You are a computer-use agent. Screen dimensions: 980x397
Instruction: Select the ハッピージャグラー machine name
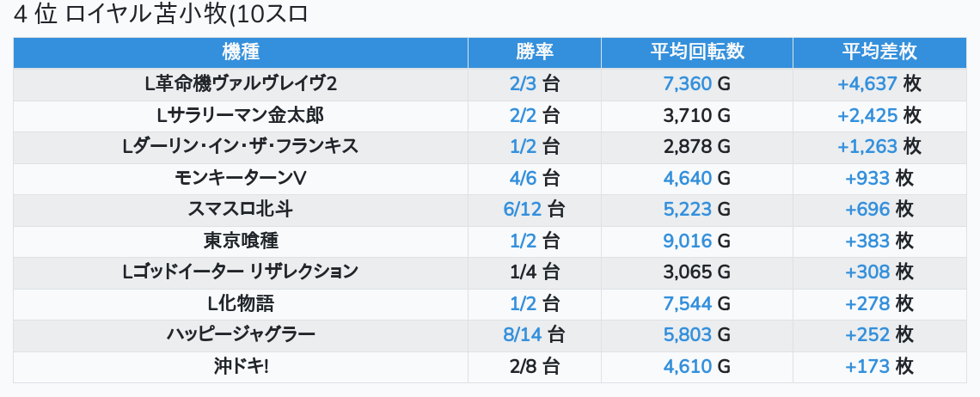coord(241,335)
